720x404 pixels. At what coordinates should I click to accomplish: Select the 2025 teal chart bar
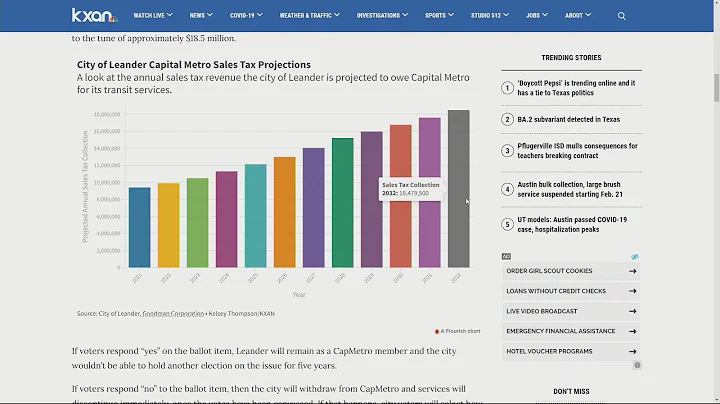[x=255, y=216]
